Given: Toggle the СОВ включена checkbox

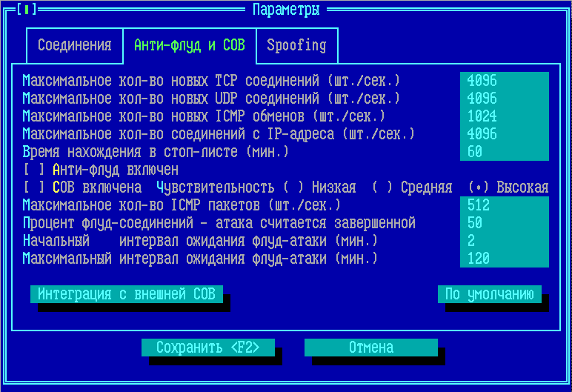Looking at the screenshot, I should click(x=37, y=187).
